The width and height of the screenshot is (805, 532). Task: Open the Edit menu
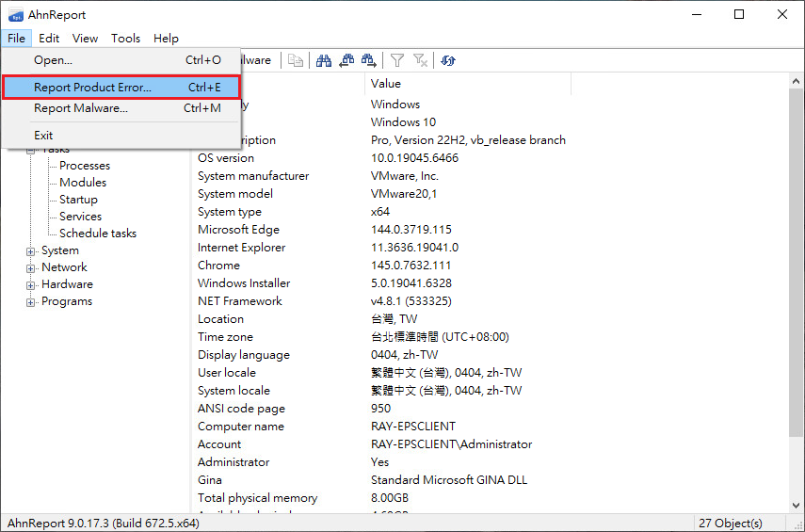coord(49,38)
